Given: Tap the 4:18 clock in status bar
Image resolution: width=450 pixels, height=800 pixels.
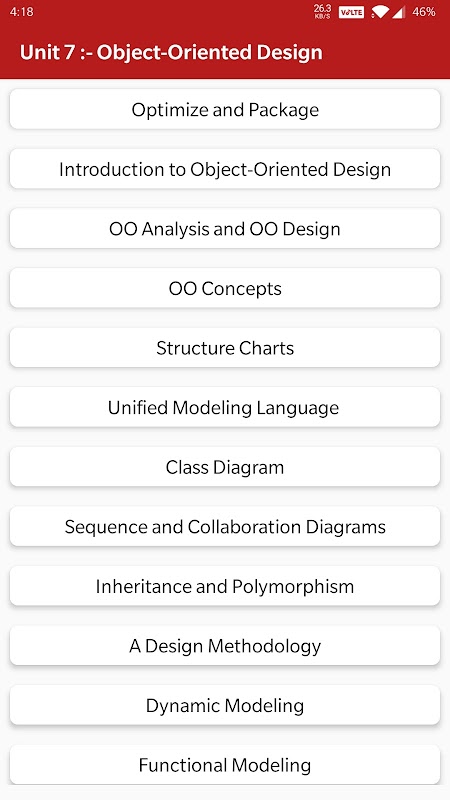Looking at the screenshot, I should 21,12.
